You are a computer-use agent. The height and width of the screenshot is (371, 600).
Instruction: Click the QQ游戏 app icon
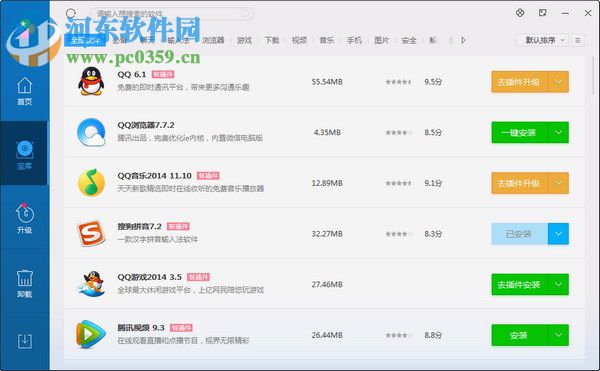(x=91, y=284)
